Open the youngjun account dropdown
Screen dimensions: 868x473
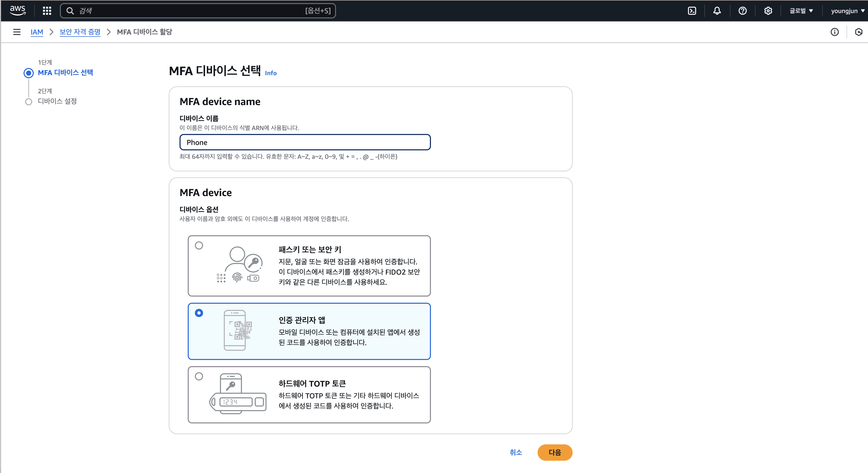click(x=847, y=11)
